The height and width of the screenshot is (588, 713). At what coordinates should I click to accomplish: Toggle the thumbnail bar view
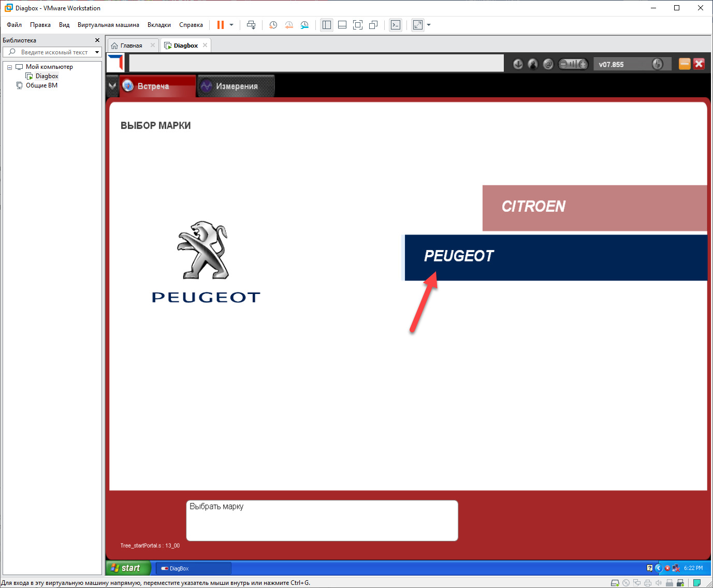342,25
